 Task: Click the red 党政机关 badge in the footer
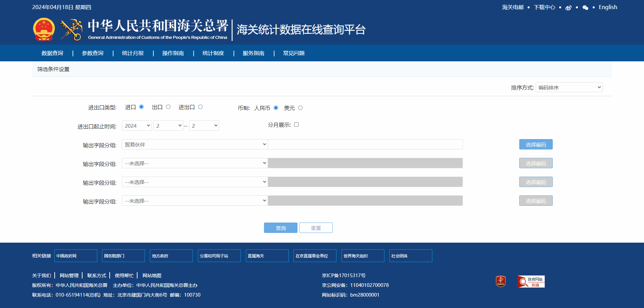click(500, 281)
